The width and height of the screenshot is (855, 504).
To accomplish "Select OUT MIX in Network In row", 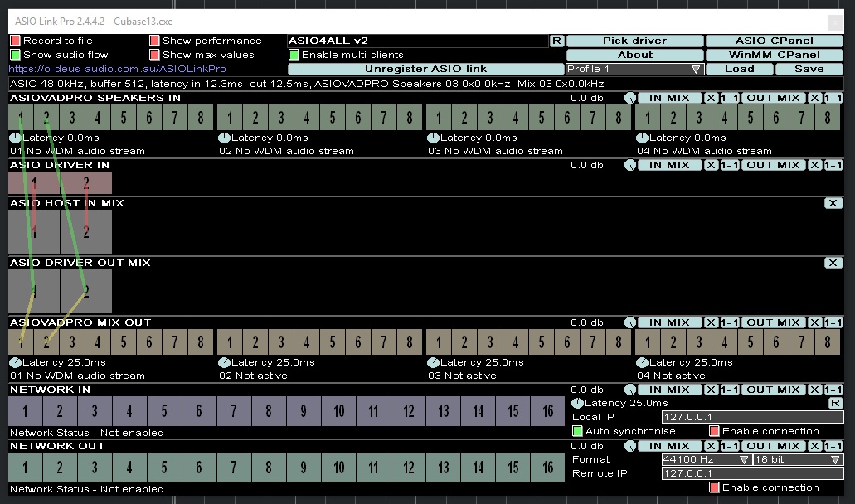I will [773, 390].
